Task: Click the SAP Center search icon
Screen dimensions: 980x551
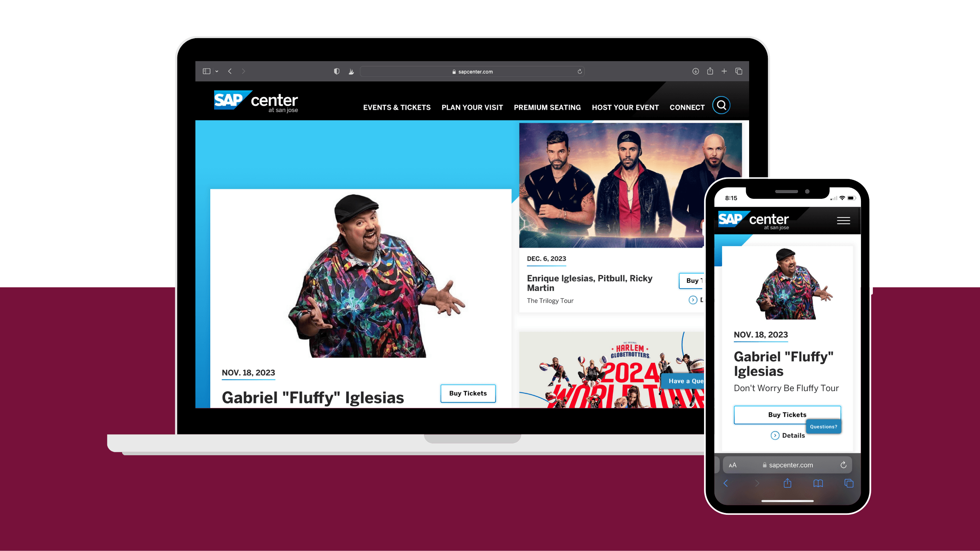Action: [x=721, y=106]
